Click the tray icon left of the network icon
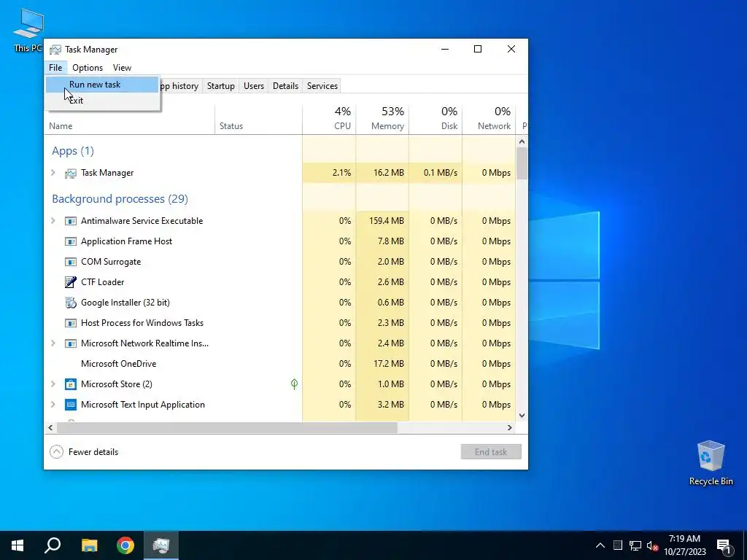747x560 pixels. click(617, 545)
